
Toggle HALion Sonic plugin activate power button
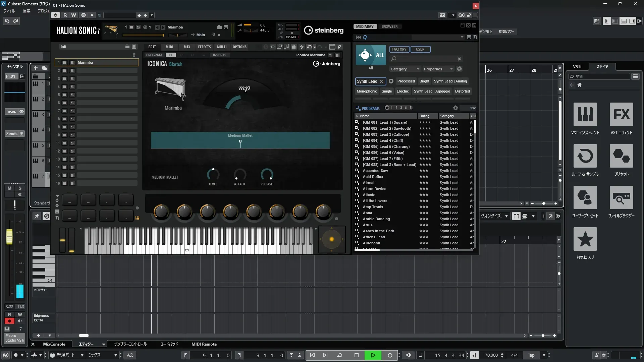click(x=56, y=15)
